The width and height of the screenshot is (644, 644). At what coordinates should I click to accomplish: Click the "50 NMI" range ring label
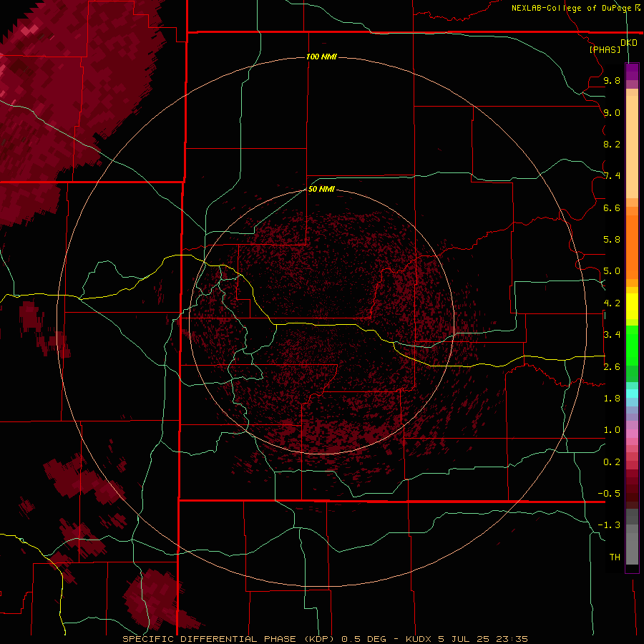point(321,189)
